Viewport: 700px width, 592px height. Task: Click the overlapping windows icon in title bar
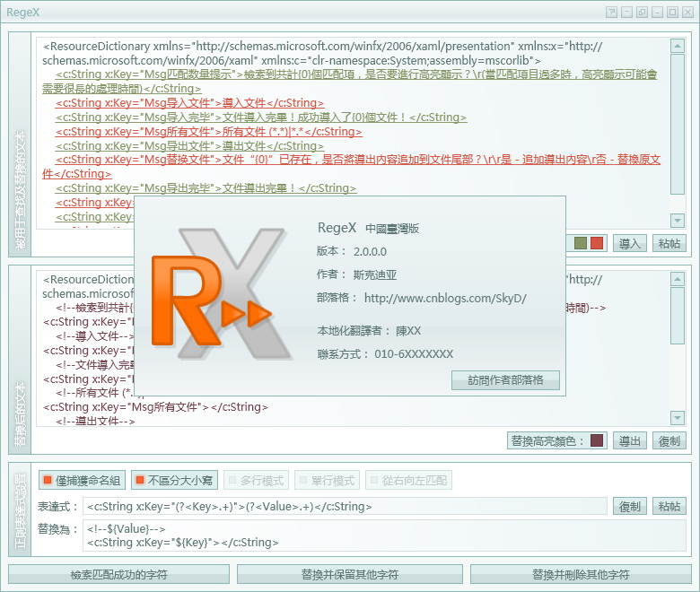[x=642, y=12]
